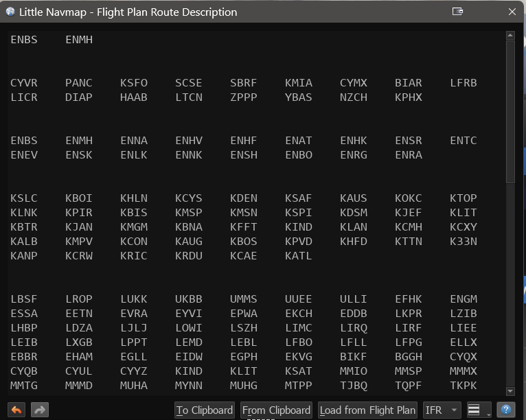
Task: Click the ZPPP airport code
Action: 244,97
